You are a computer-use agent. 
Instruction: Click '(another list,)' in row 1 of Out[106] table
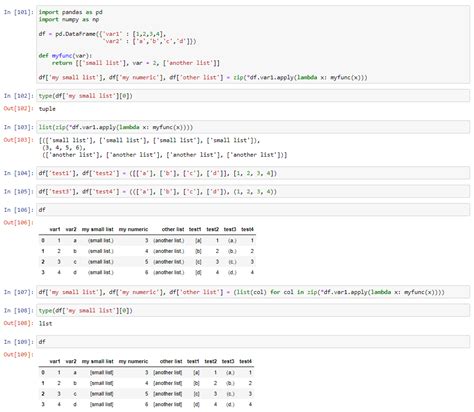(169, 251)
